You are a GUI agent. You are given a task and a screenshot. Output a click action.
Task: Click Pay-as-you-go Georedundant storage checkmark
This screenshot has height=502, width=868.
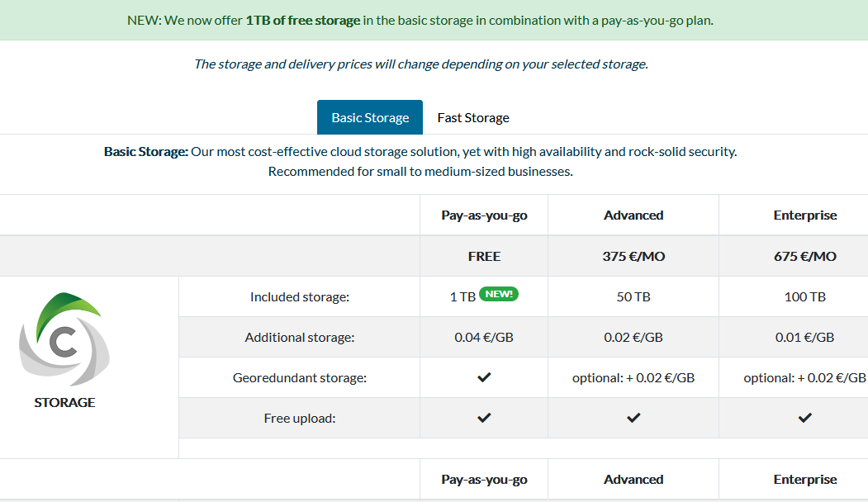(x=484, y=377)
